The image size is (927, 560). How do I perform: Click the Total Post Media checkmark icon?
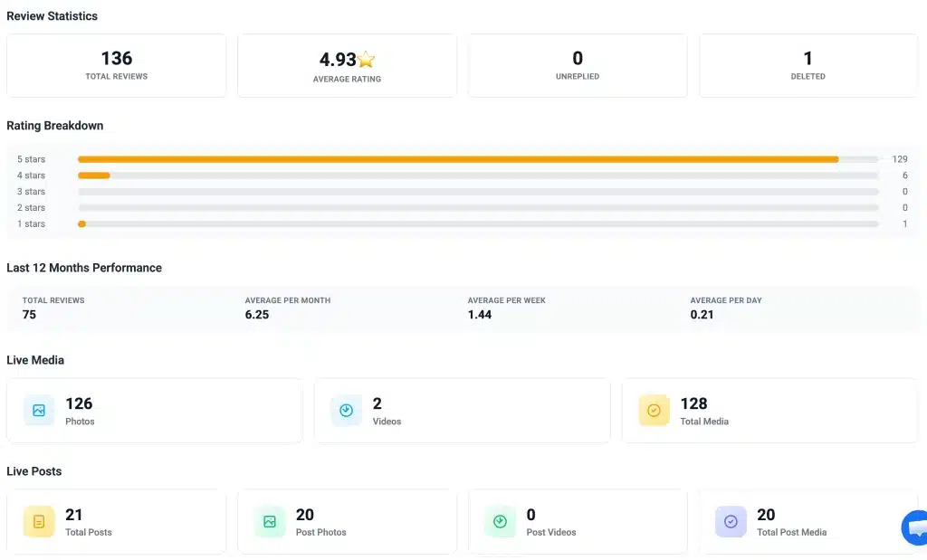[x=731, y=522]
